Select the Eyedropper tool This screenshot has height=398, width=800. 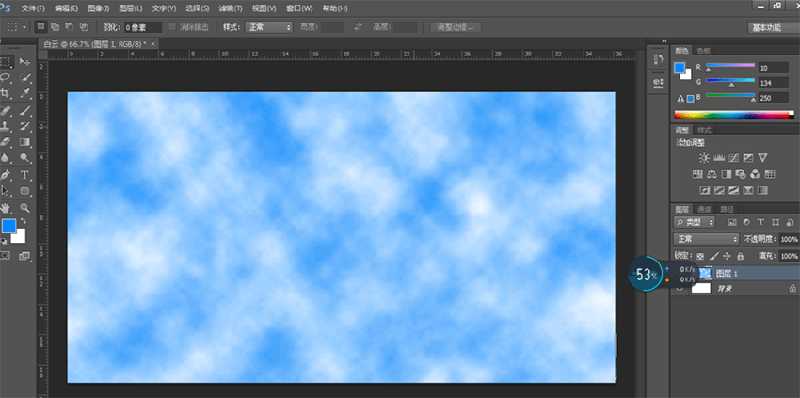tap(25, 93)
